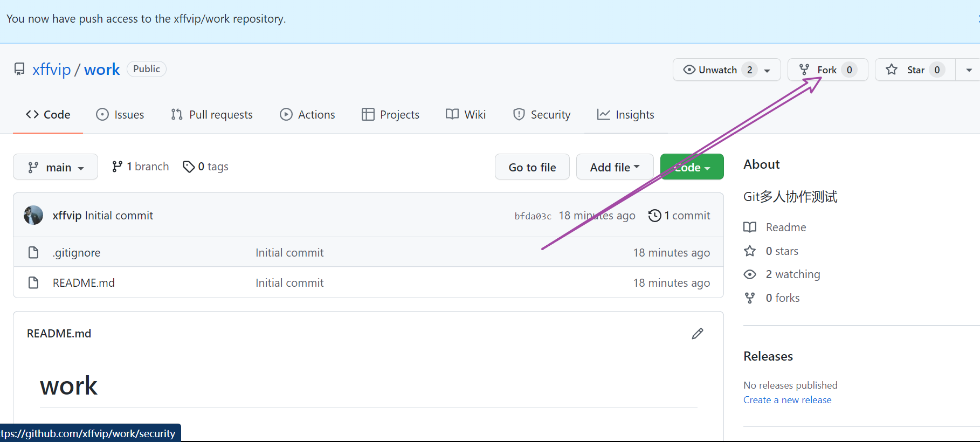Open the Security tab

542,115
